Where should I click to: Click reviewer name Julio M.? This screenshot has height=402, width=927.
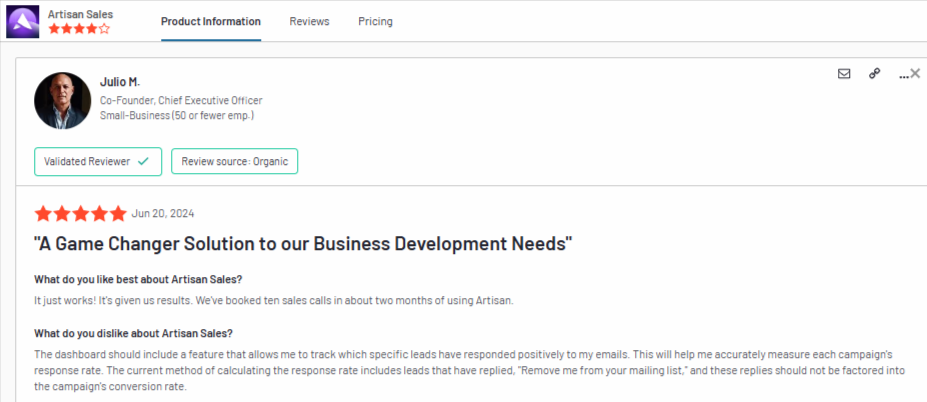120,82
